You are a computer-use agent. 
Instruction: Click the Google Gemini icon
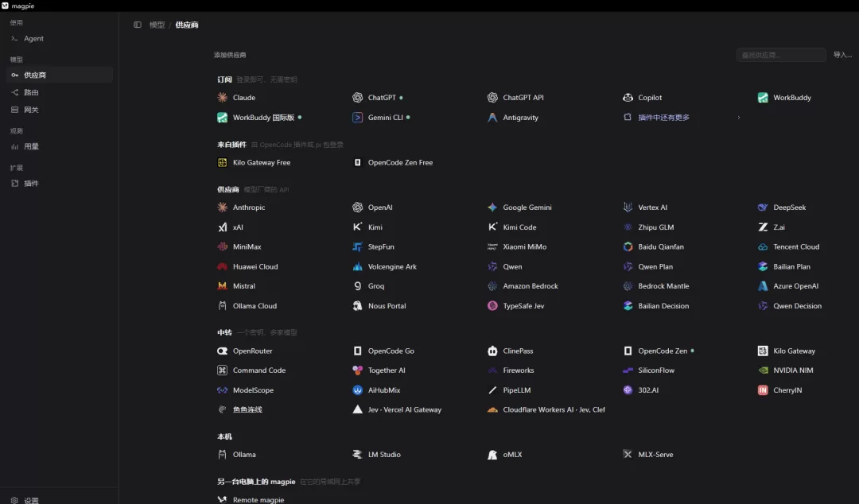[x=492, y=207]
